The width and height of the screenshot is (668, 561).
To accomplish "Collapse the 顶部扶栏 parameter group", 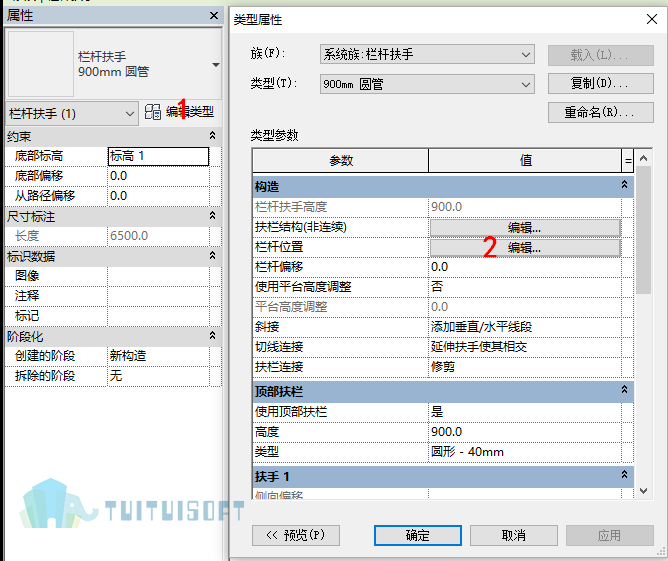I will (x=624, y=390).
